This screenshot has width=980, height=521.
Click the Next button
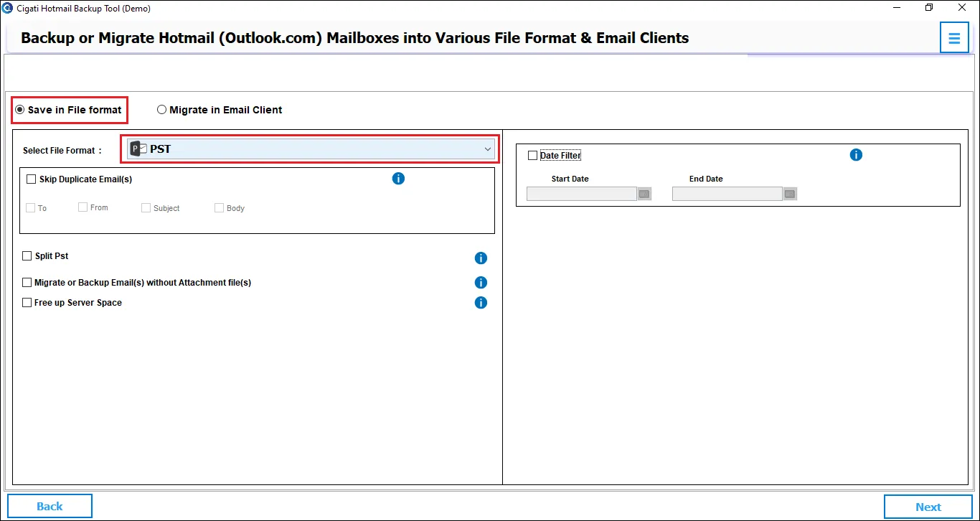click(928, 507)
